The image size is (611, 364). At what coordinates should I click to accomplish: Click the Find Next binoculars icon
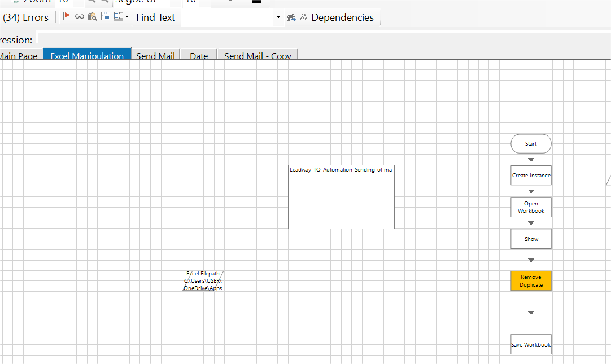292,17
